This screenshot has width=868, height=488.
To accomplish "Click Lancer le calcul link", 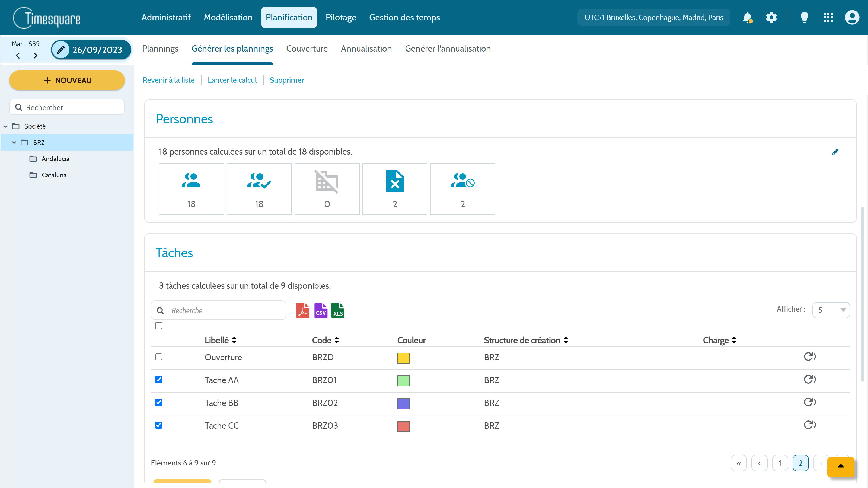I will 232,80.
